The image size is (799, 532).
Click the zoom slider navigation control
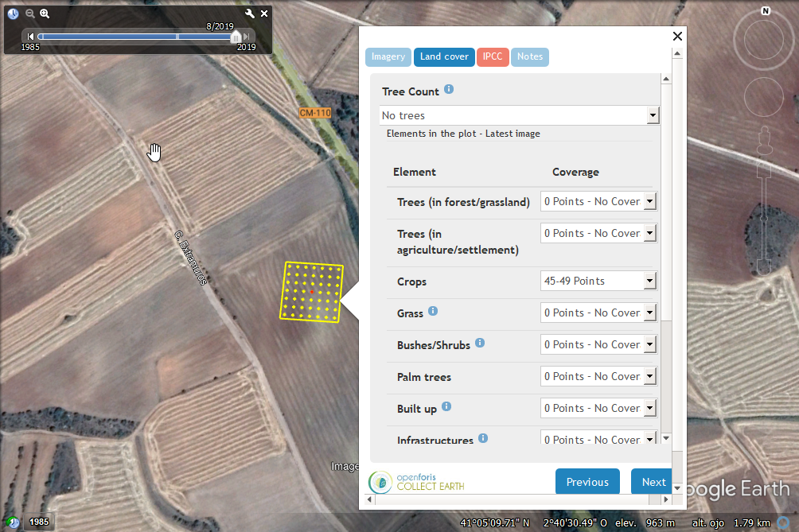tap(764, 219)
